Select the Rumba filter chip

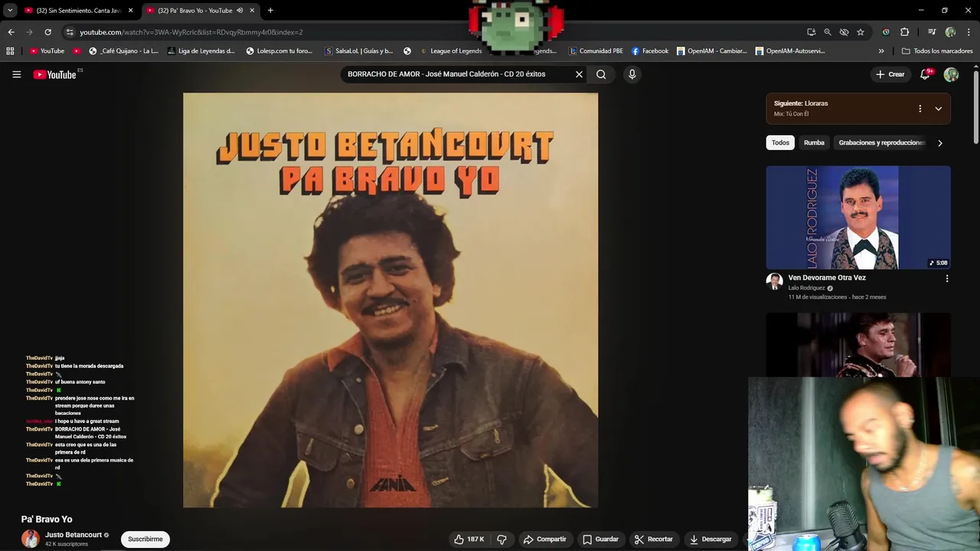[814, 143]
